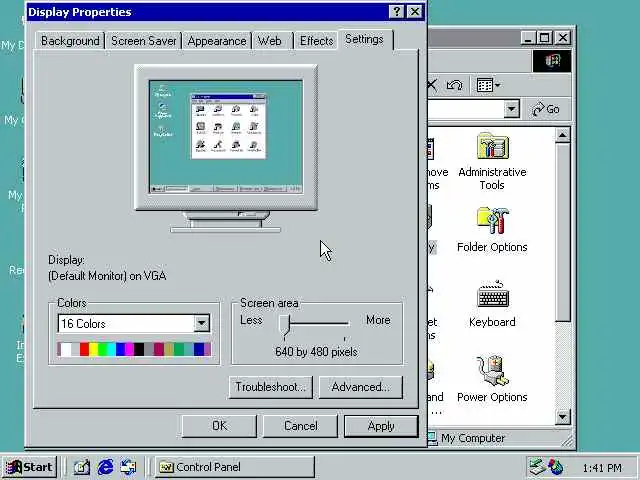Click Cancel in Display Properties

pyautogui.click(x=300, y=426)
